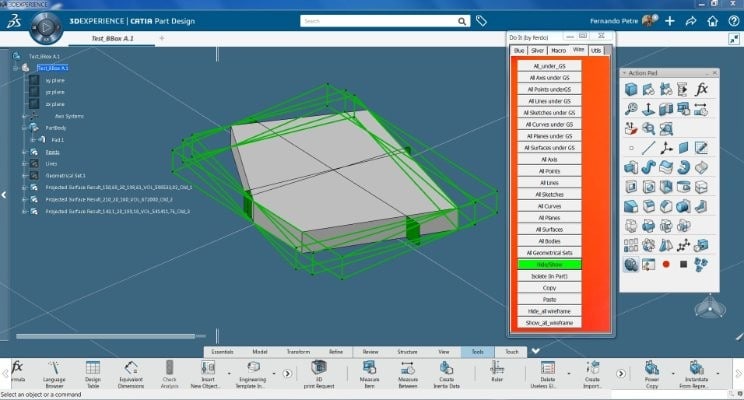Viewport: 744px width, 400px height.
Task: Switch to the Essentials action bar tab
Action: [222, 352]
